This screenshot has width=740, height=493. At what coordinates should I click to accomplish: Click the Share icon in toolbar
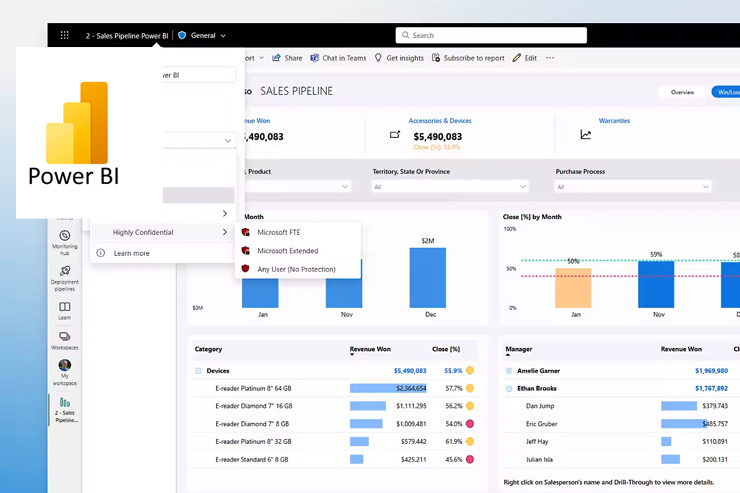[278, 58]
